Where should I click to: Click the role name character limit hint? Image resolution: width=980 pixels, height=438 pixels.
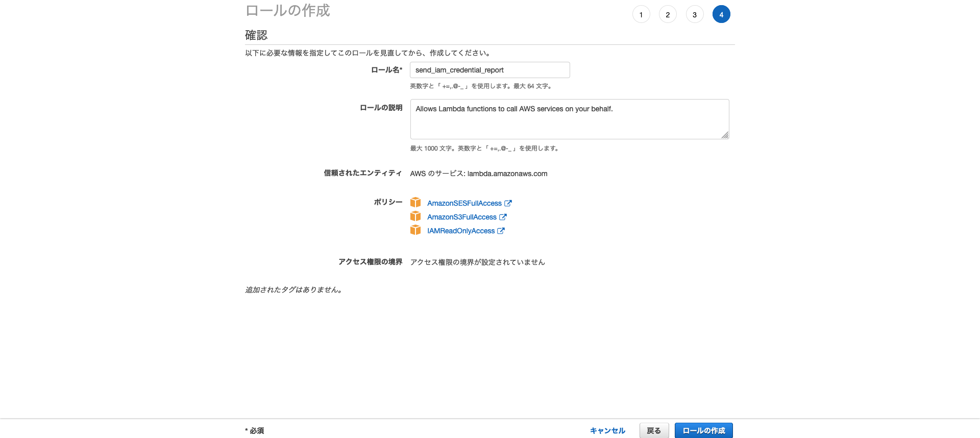[x=481, y=86]
